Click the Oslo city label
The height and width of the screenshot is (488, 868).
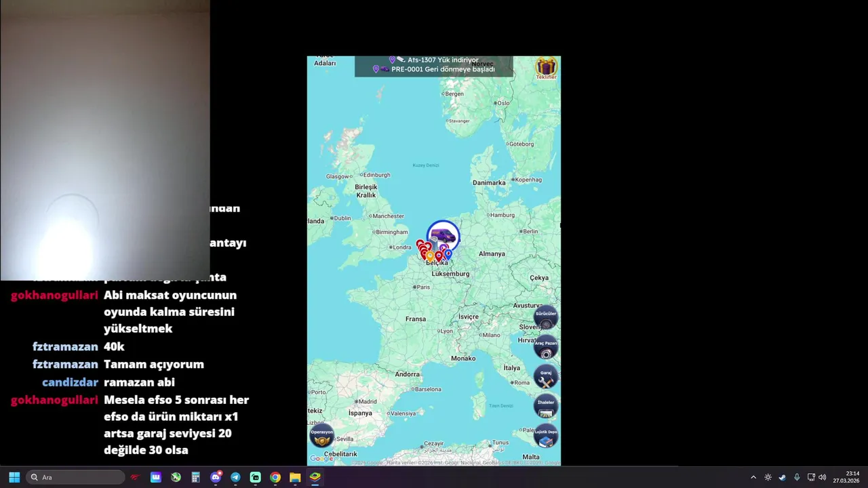503,103
